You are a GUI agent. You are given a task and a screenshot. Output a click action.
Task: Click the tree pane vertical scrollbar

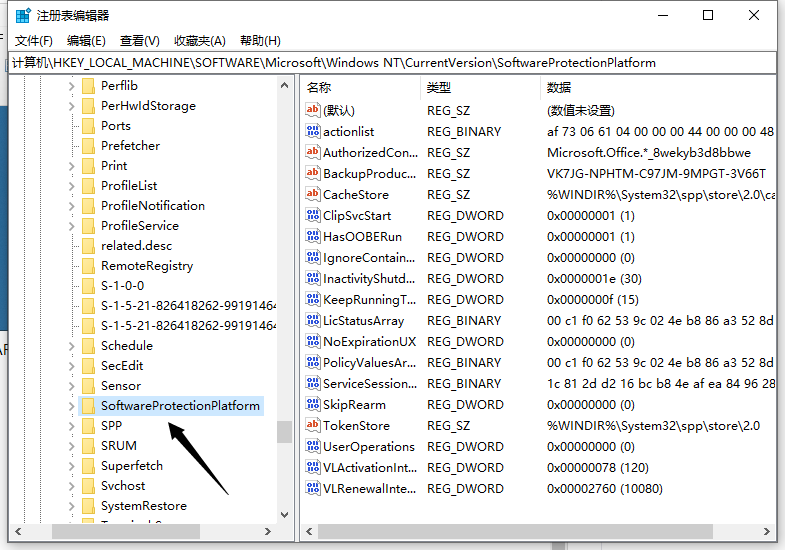pyautogui.click(x=285, y=300)
